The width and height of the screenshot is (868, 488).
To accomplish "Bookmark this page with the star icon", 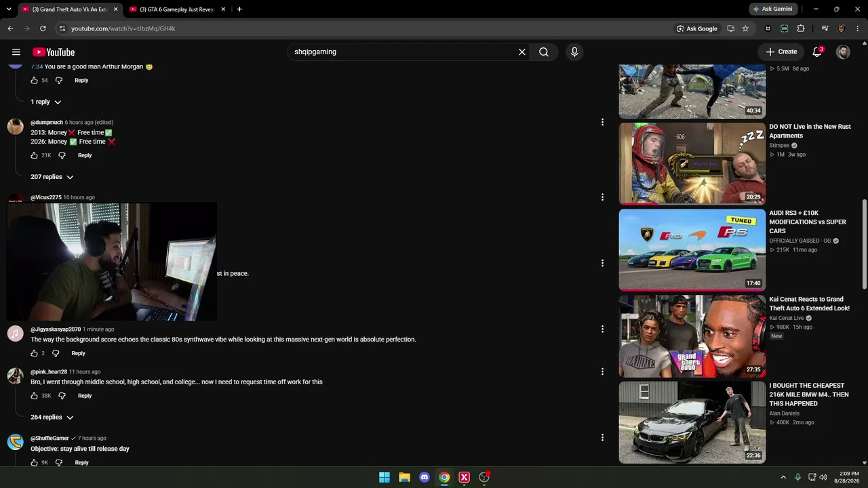I will click(745, 28).
